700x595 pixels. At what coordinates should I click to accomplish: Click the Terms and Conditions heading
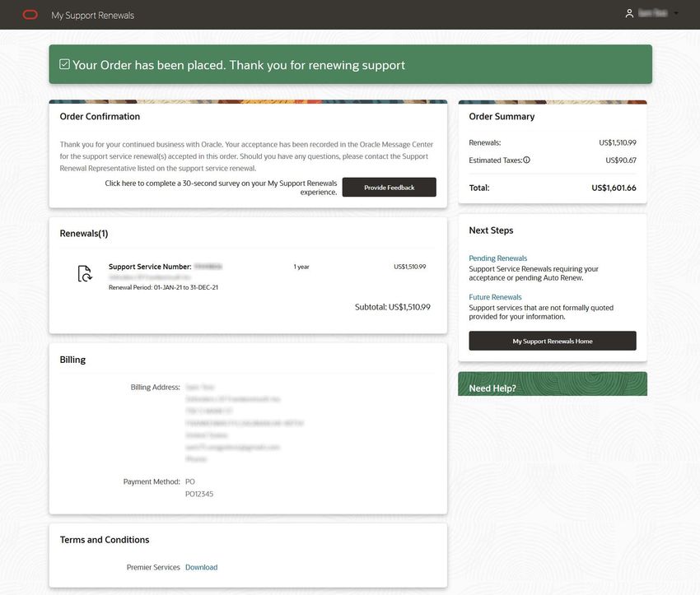click(105, 540)
